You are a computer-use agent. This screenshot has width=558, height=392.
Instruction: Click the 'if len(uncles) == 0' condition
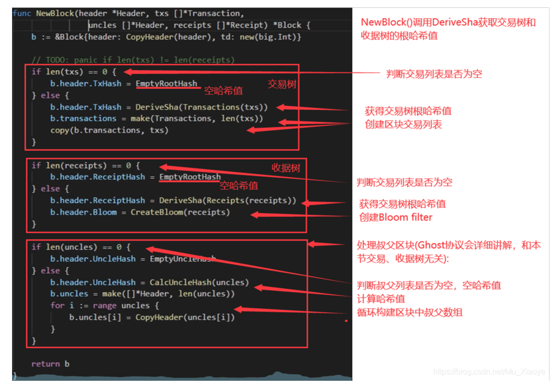click(x=81, y=247)
